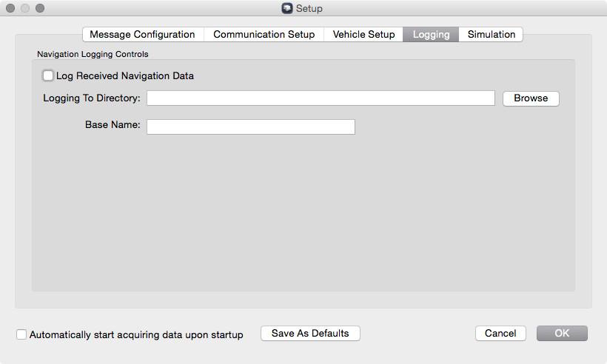Minimize the Setup window
Viewport: 607px width, 364px height.
(x=25, y=9)
